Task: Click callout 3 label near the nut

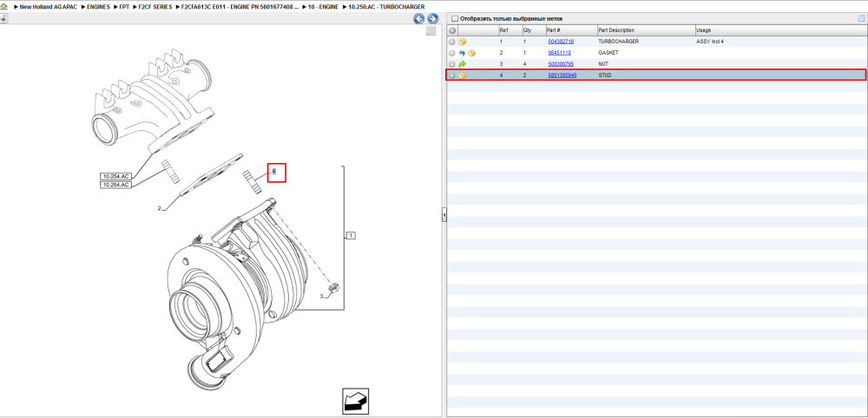Action: tap(322, 297)
